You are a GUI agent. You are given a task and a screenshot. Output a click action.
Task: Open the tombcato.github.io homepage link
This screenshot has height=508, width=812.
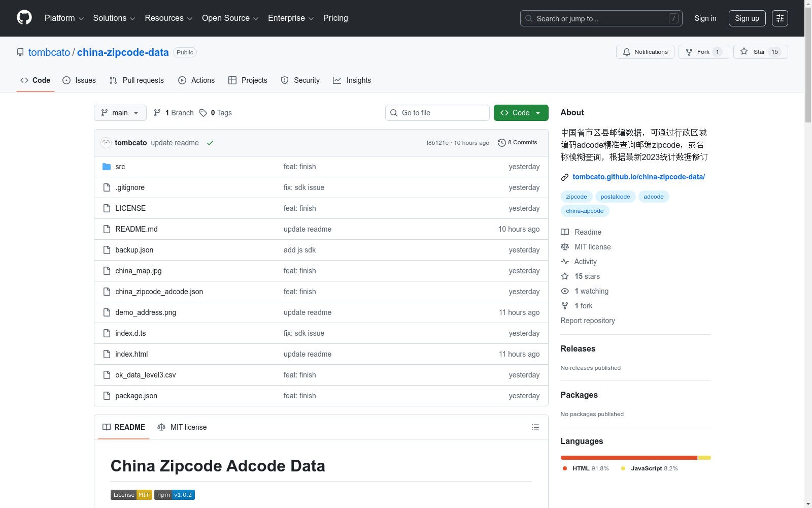[x=638, y=177]
